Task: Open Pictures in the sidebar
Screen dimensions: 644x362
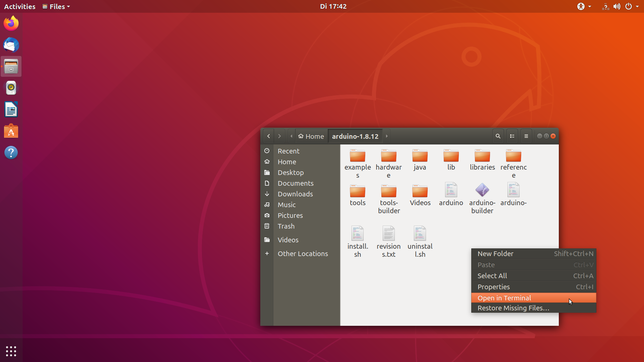Action: point(300,215)
